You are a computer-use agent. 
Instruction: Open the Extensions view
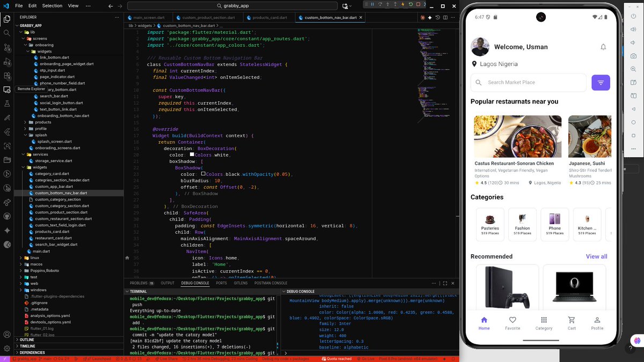click(7, 76)
